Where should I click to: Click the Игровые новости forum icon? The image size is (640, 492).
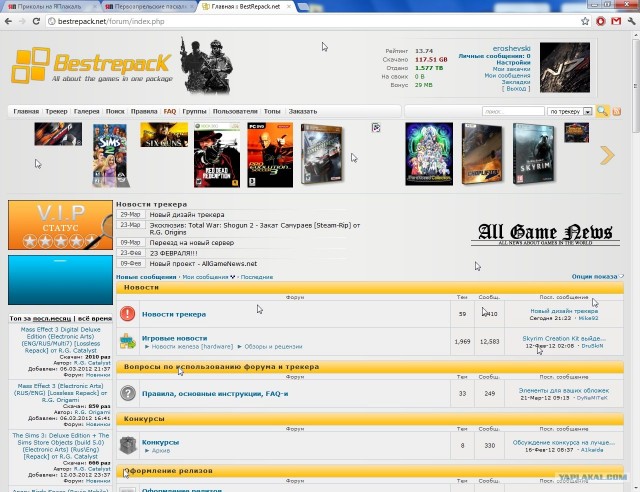coord(128,341)
